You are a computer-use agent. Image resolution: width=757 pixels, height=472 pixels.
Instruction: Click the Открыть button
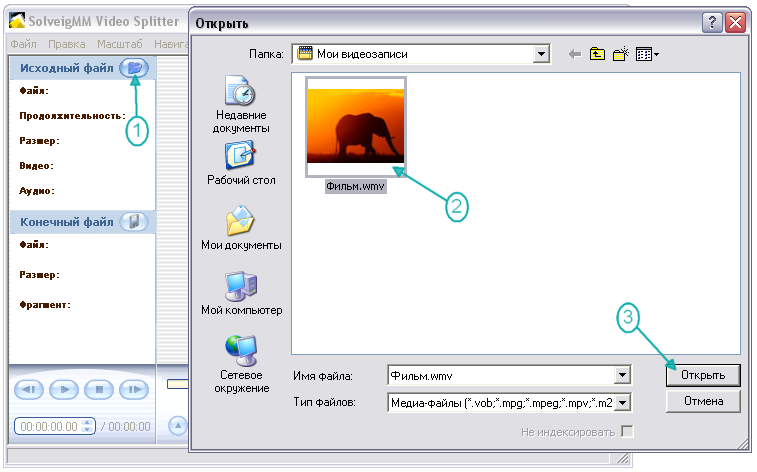tap(703, 375)
